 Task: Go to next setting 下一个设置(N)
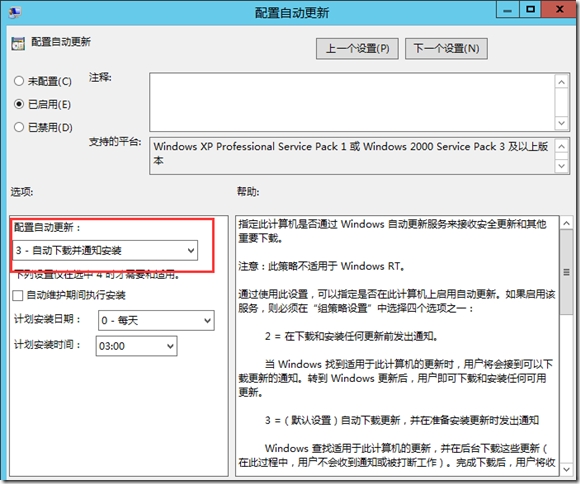pyautogui.click(x=446, y=48)
